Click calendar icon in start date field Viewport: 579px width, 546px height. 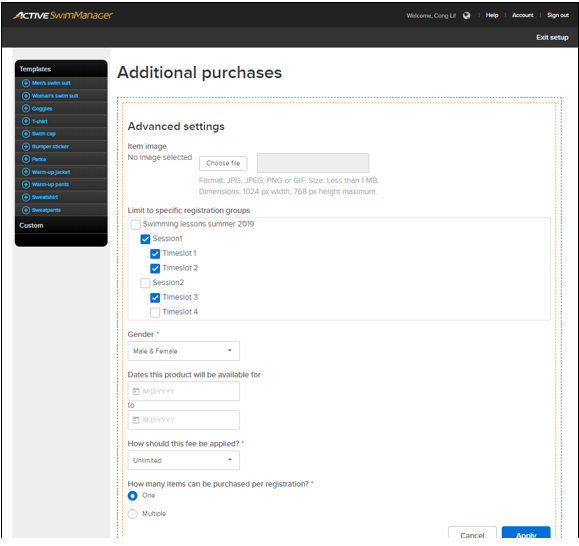(136, 391)
